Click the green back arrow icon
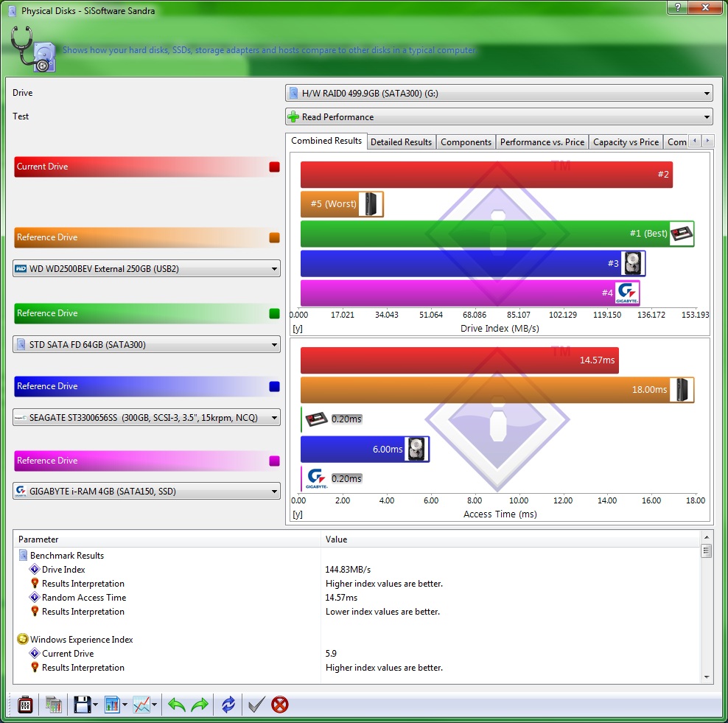The width and height of the screenshot is (728, 723). pyautogui.click(x=176, y=705)
